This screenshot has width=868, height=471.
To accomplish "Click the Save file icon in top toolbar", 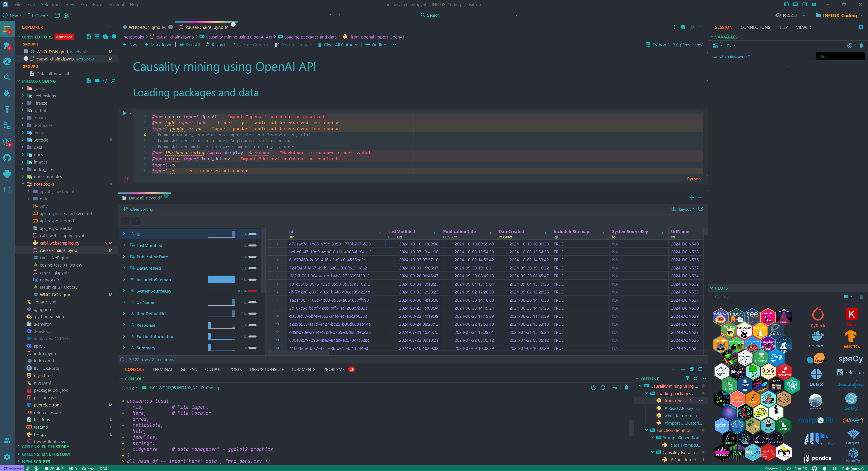I will point(57,15).
